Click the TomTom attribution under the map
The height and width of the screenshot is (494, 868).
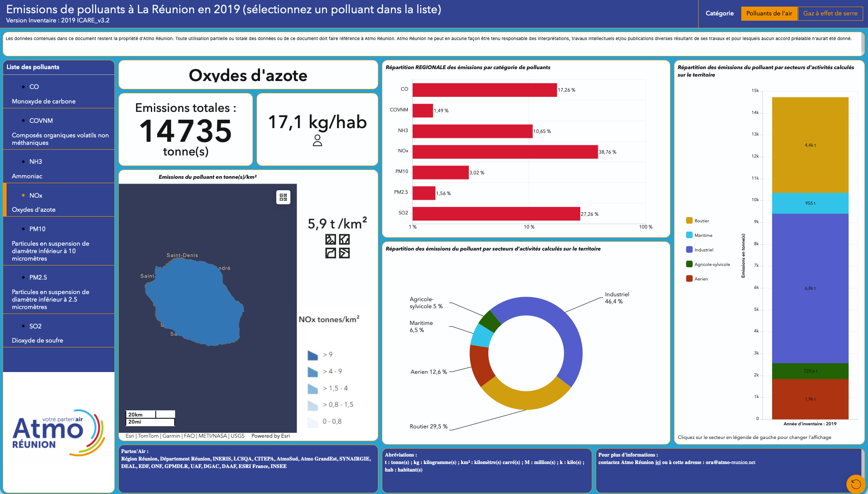tap(148, 436)
